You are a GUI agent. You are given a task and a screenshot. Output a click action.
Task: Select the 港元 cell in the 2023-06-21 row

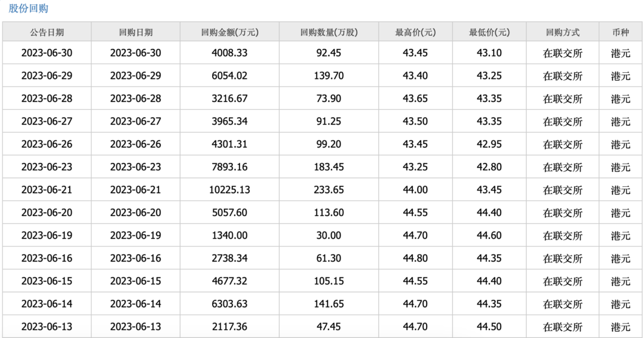[x=621, y=190]
